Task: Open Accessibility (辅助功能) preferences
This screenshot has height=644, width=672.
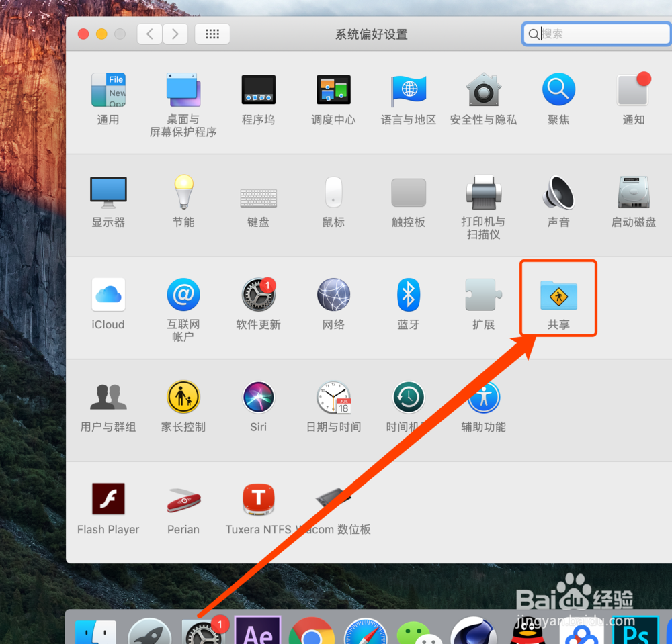Action: tap(483, 396)
